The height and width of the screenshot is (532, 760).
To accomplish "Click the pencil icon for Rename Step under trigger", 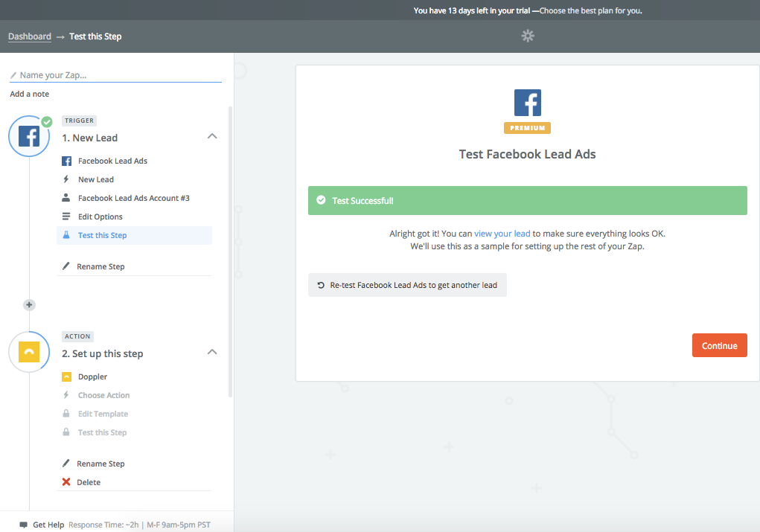I will point(66,266).
